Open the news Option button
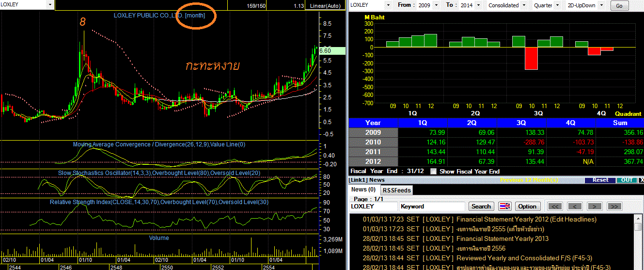 click(527, 206)
